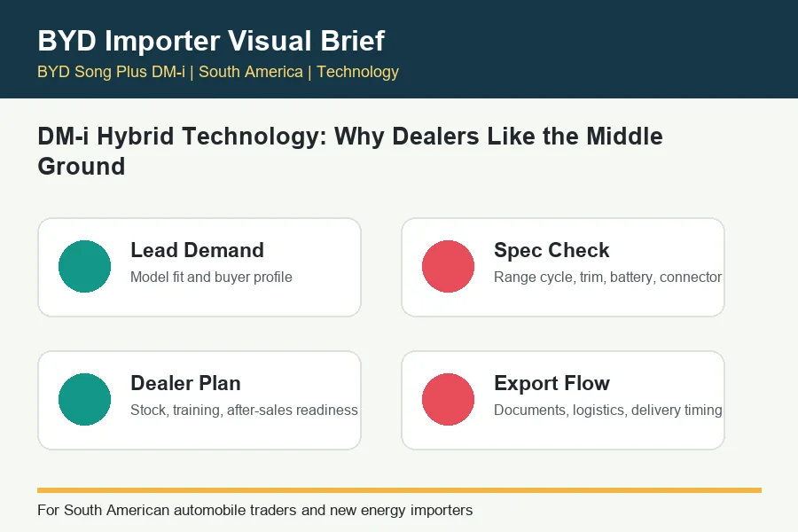The image size is (798, 532).
Task: Click the 'For South American automobile traders' footer
Action: click(255, 510)
